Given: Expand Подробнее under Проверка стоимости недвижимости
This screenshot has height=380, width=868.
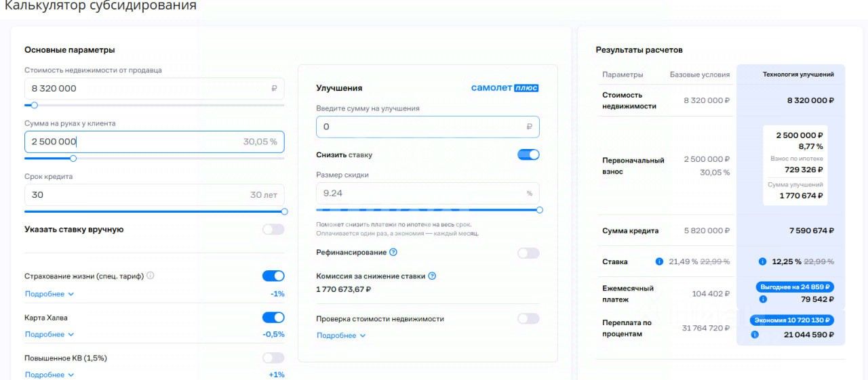Looking at the screenshot, I should (x=341, y=335).
